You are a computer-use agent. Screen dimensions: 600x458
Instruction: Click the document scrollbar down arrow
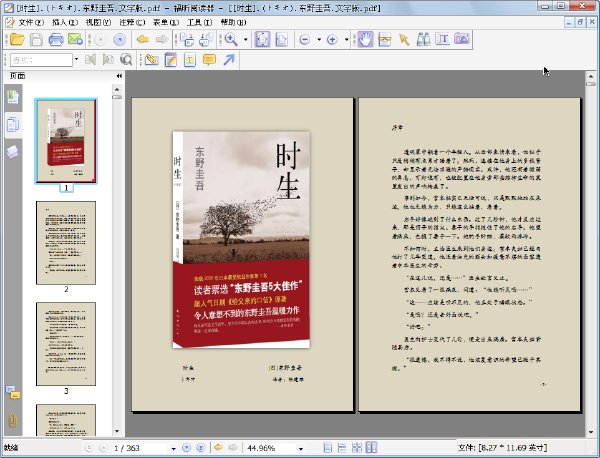pos(590,432)
